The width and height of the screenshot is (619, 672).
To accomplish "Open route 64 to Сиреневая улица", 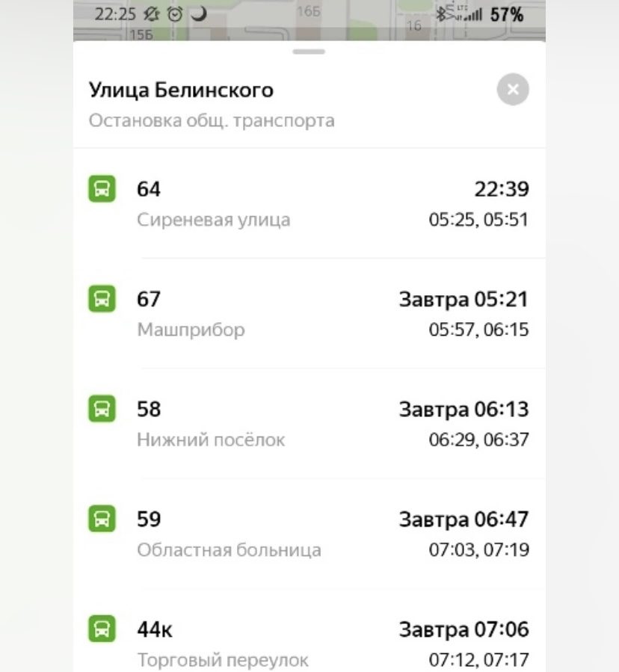I will 309,203.
